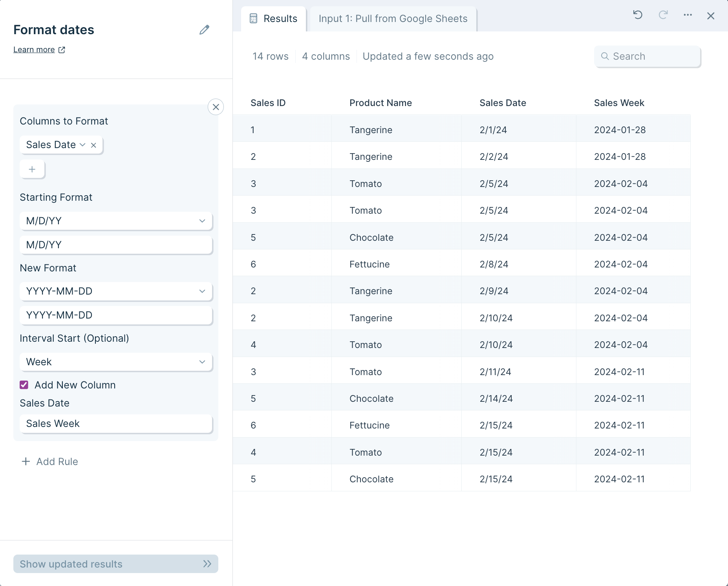Open Input 1: Pull from Google Sheets tab

(393, 19)
